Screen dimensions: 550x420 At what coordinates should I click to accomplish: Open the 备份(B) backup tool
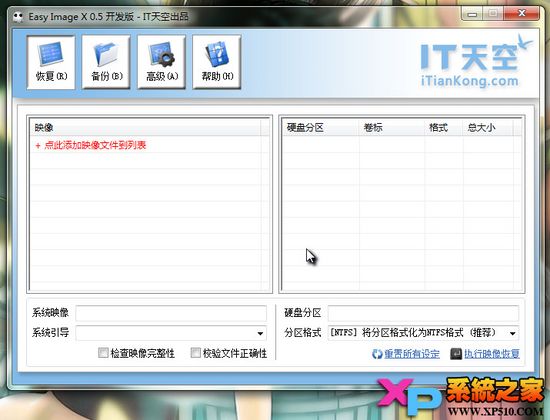106,62
